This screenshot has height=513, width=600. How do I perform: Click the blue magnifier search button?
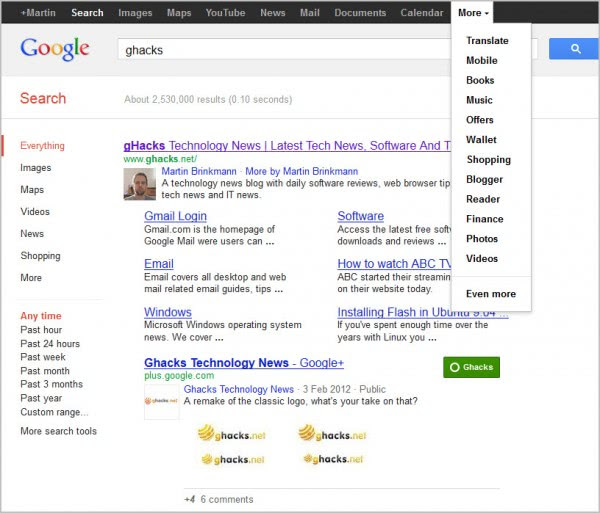pos(574,49)
